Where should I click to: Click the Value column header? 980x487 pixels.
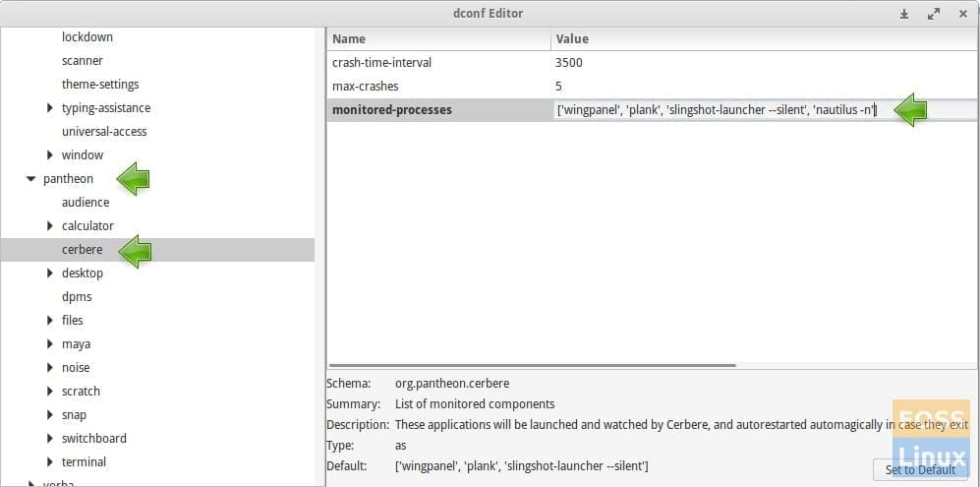(x=765, y=38)
